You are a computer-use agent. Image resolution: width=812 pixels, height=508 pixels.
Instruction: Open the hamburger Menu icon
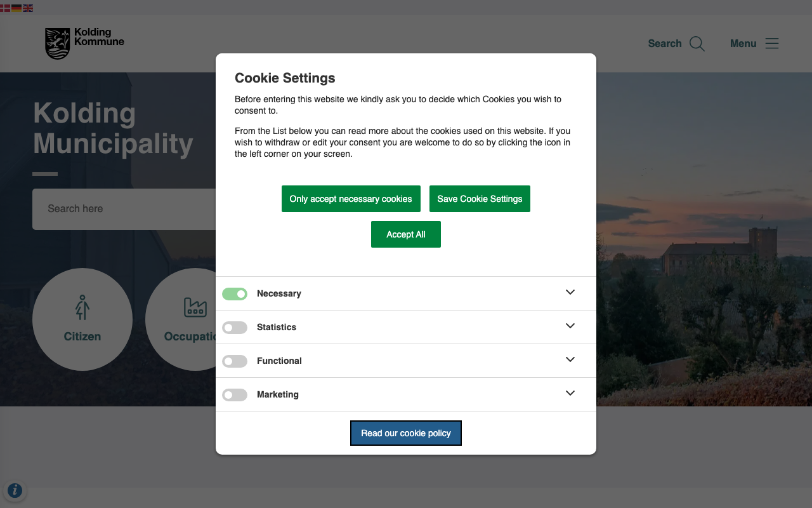pos(771,44)
